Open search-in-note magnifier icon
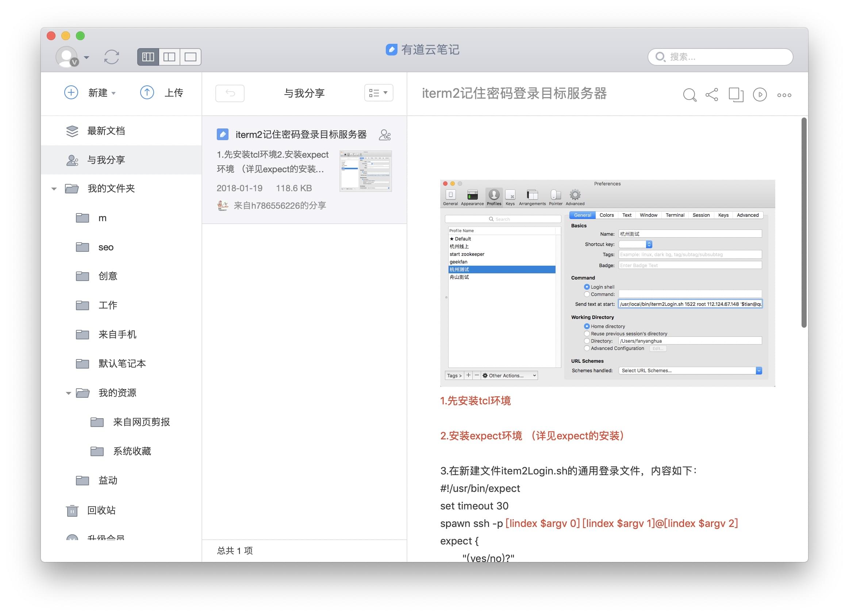Screen dimensions: 849x616 click(x=689, y=95)
